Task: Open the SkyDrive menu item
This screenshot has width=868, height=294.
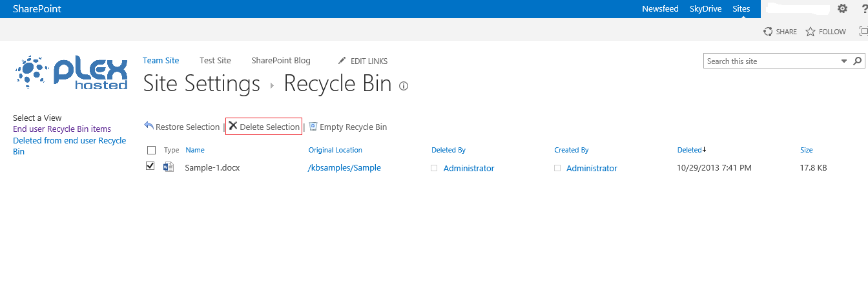Action: [x=706, y=9]
